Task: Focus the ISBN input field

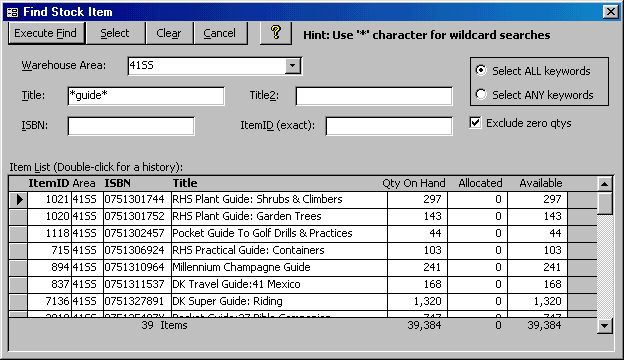Action: point(131,126)
